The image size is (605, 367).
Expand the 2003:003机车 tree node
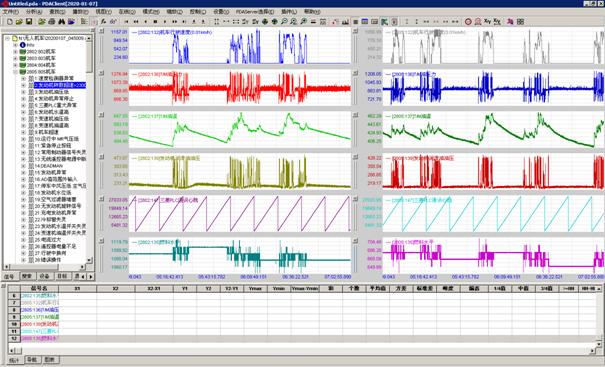click(x=15, y=58)
